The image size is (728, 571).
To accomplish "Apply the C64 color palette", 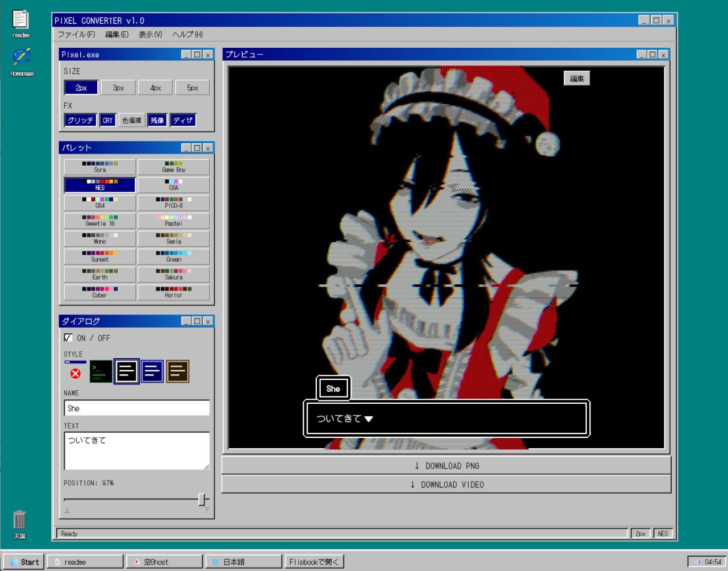I will pyautogui.click(x=100, y=203).
